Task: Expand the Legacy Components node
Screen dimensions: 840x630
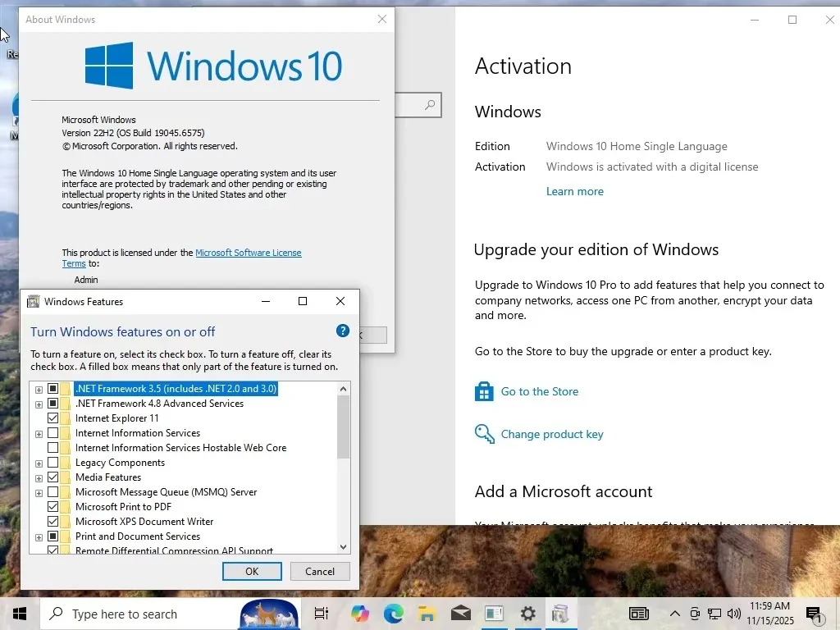Action: (39, 463)
